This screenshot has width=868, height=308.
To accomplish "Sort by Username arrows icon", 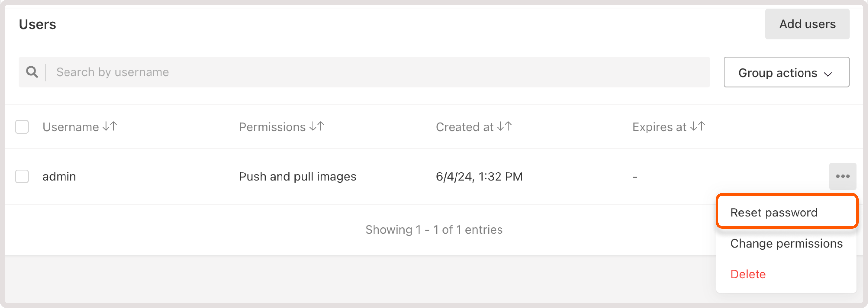I will 110,126.
